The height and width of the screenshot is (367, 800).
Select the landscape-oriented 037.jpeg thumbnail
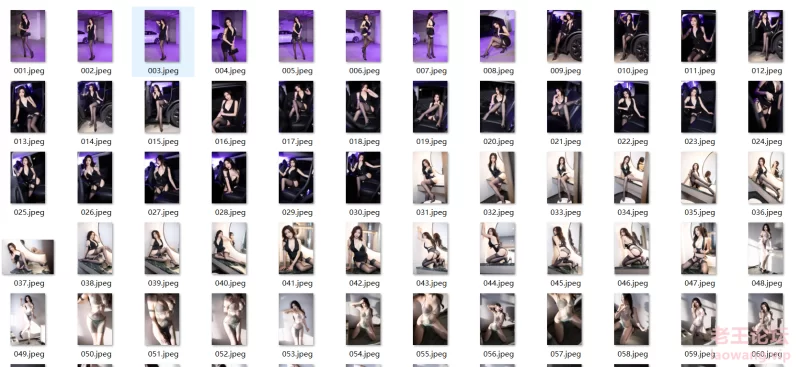[28, 257]
